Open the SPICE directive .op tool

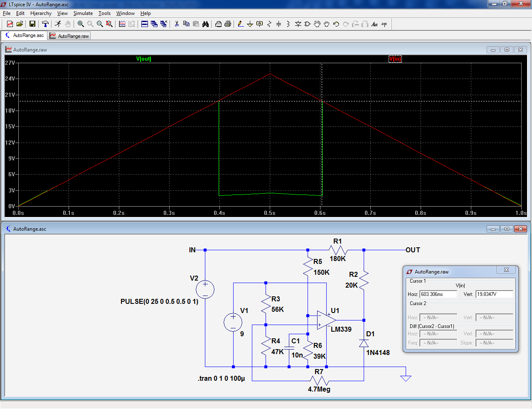click(x=384, y=24)
